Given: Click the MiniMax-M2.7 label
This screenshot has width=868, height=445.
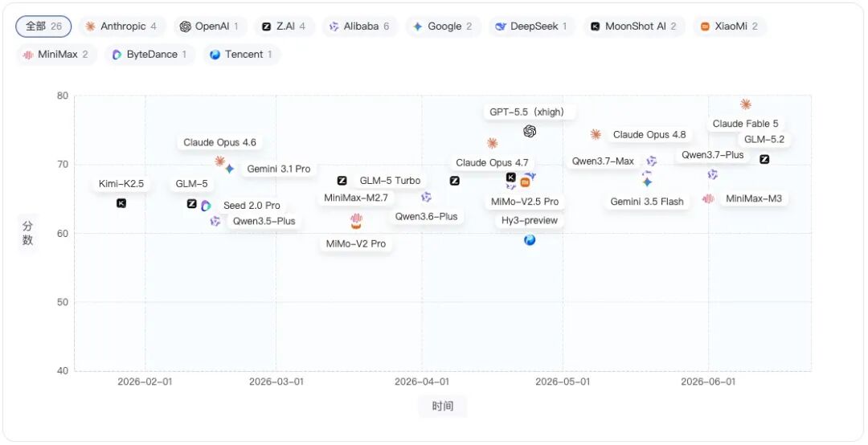Looking at the screenshot, I should click(x=357, y=198).
